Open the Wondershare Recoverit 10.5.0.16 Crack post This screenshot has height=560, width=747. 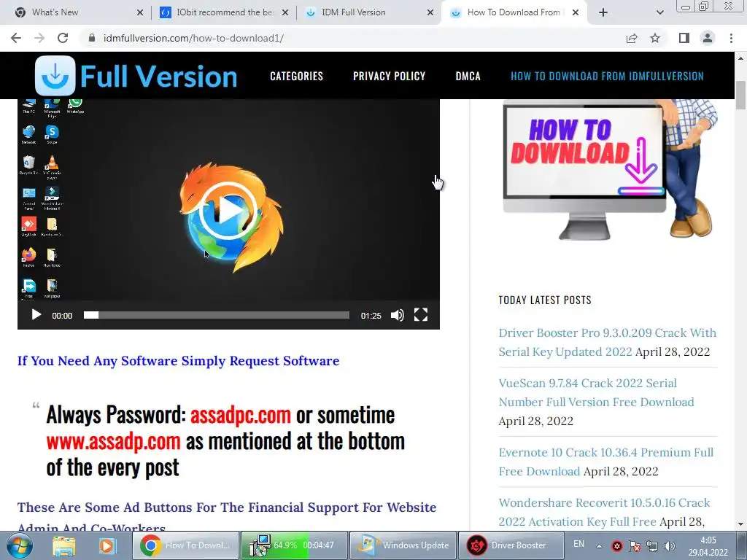click(604, 512)
